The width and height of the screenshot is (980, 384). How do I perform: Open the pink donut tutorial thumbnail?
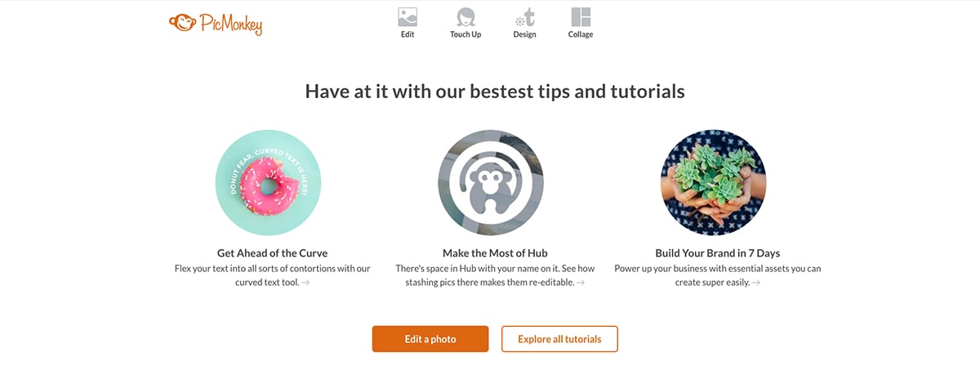[x=268, y=182]
